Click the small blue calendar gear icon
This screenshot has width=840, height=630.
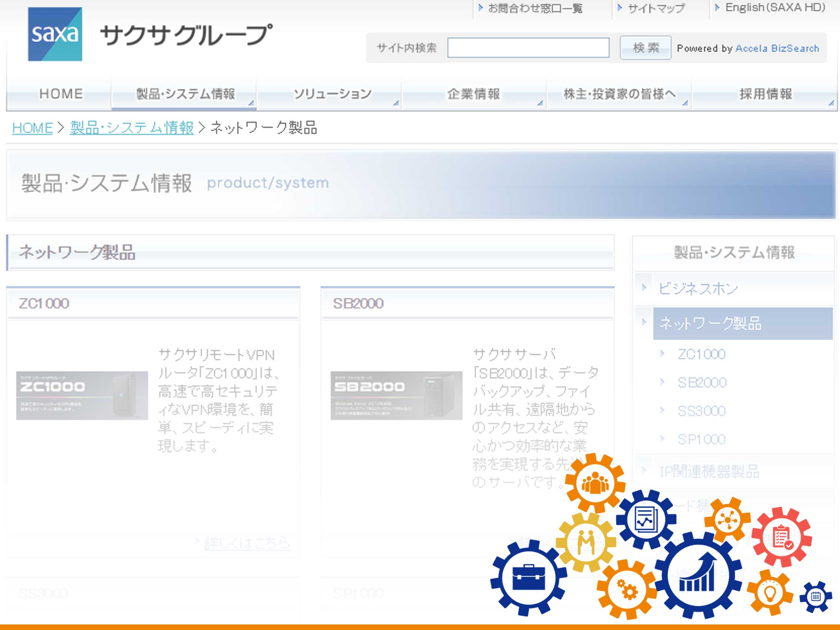coord(816,597)
